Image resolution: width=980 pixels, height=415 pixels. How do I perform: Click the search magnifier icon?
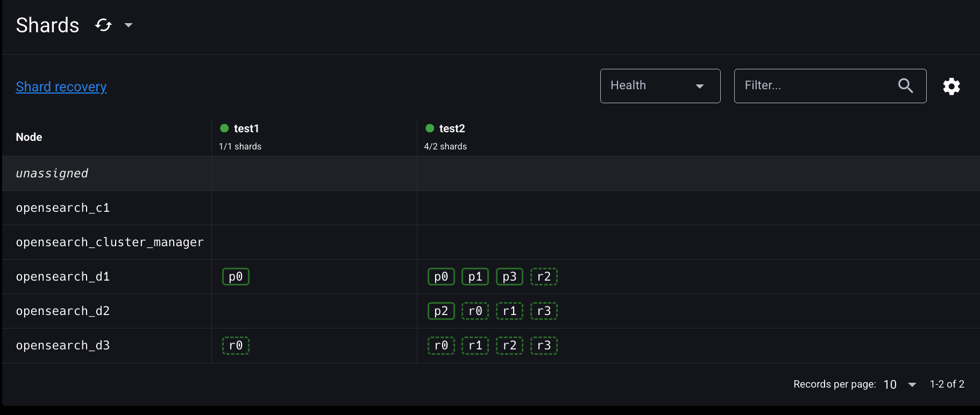pos(906,86)
